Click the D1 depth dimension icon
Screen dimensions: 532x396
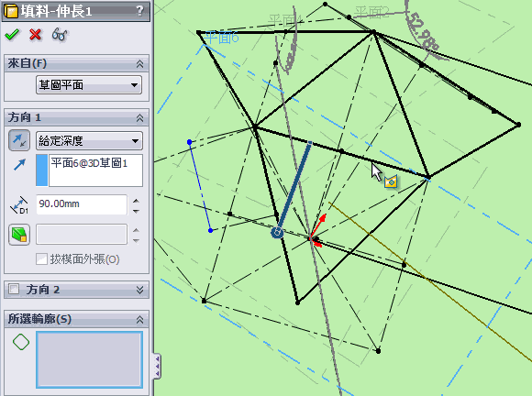19,204
